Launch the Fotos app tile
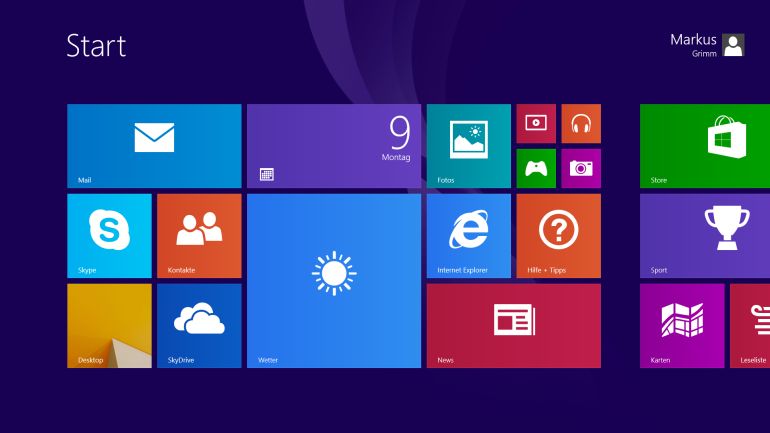The image size is (770, 433). 468,146
